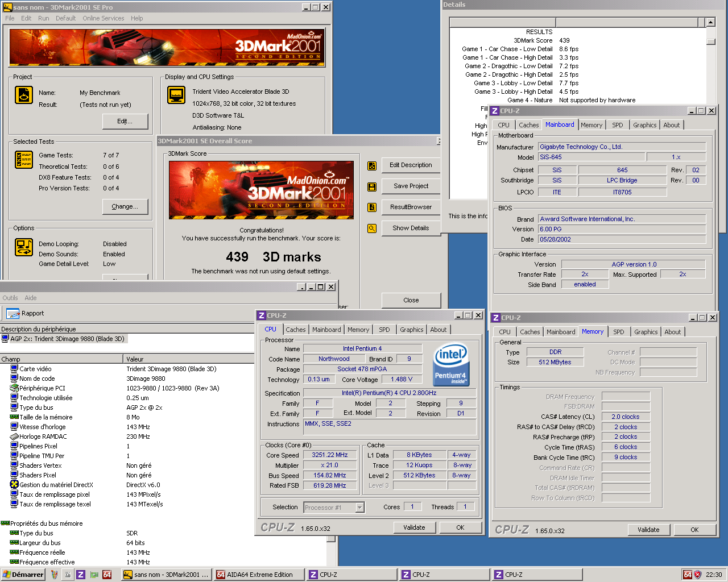Image resolution: width=728 pixels, height=582 pixels.
Task: Click the Propriétés du bus mémoire icon
Action: coord(5,523)
